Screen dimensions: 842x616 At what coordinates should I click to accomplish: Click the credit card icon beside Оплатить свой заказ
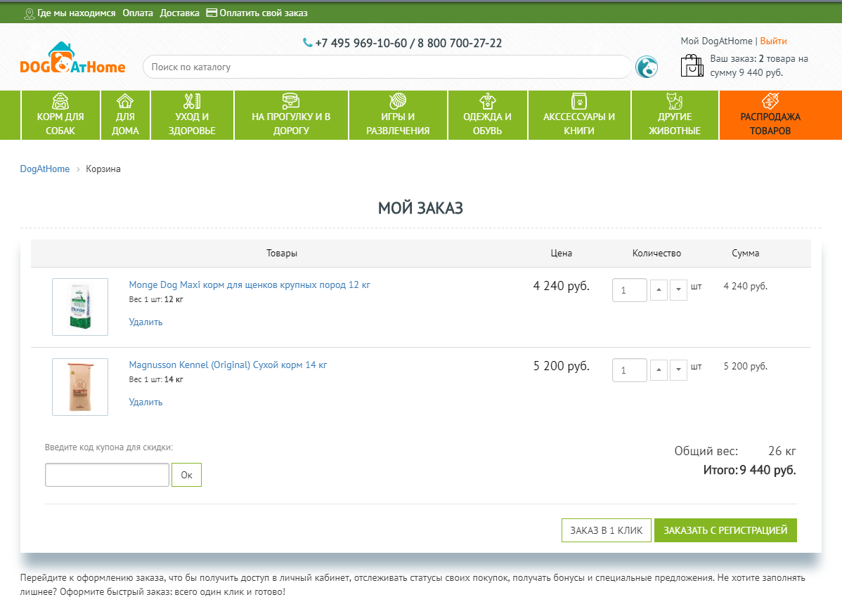[212, 13]
